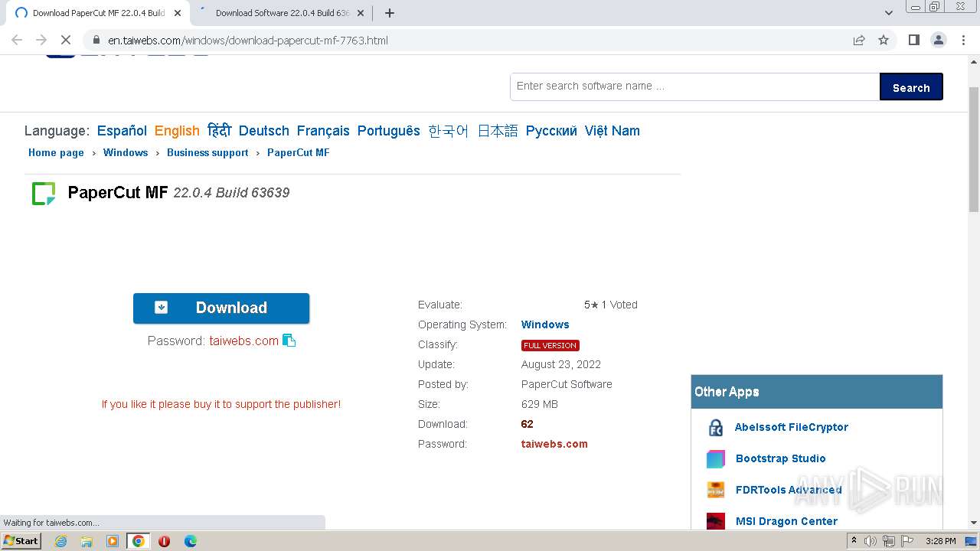
Task: Select Español language
Action: point(122,131)
